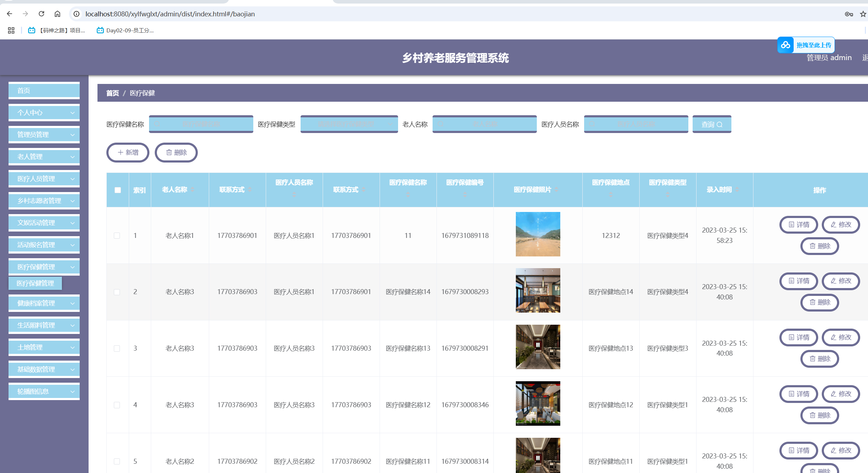868x473 pixels.
Task: Sort by 老人名称 column arrows
Action: pyautogui.click(x=192, y=190)
